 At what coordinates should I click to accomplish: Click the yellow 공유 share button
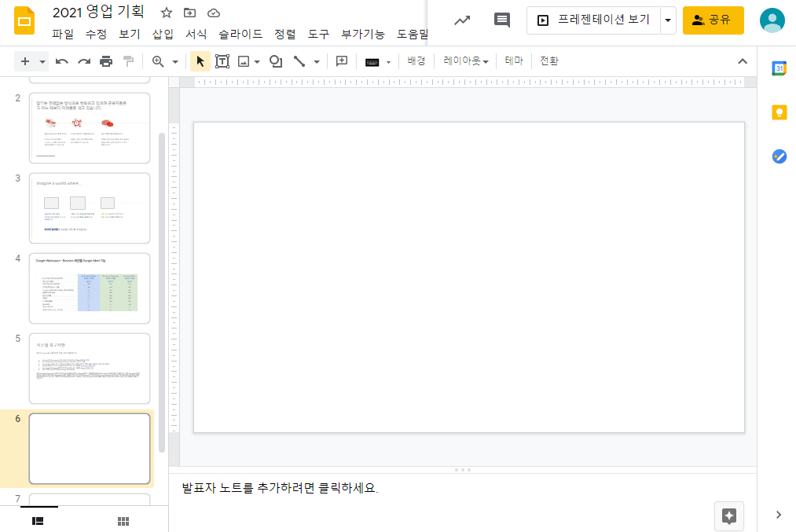713,20
